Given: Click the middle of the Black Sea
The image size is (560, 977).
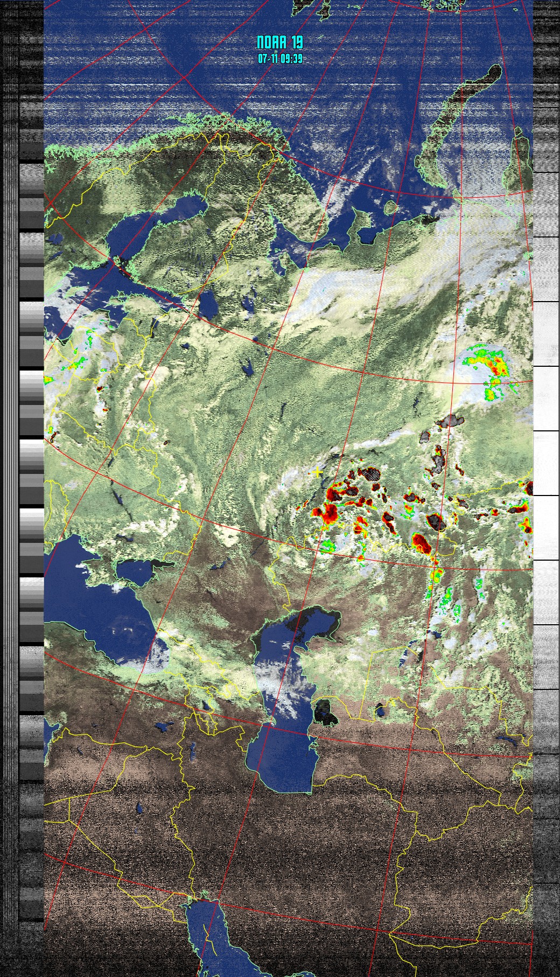Looking at the screenshot, I should [102, 603].
